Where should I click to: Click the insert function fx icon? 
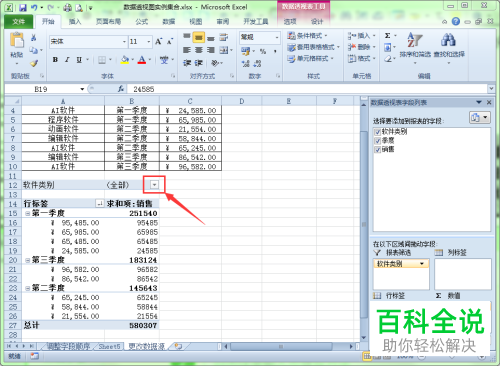click(121, 89)
